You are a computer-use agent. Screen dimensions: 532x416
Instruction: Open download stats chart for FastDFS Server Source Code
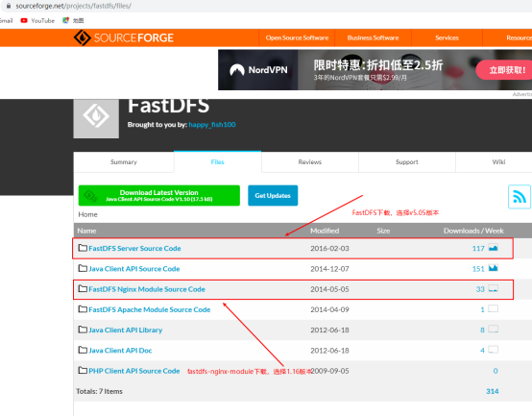[493, 248]
